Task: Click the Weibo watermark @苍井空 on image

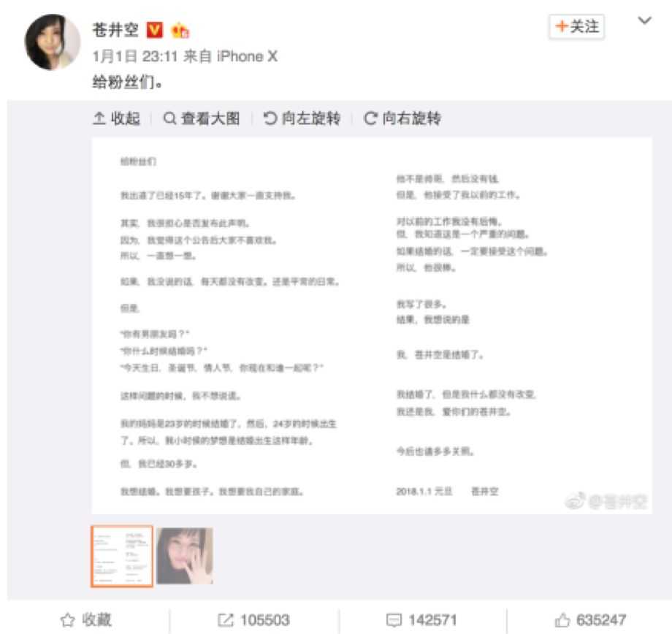Action: click(x=606, y=500)
